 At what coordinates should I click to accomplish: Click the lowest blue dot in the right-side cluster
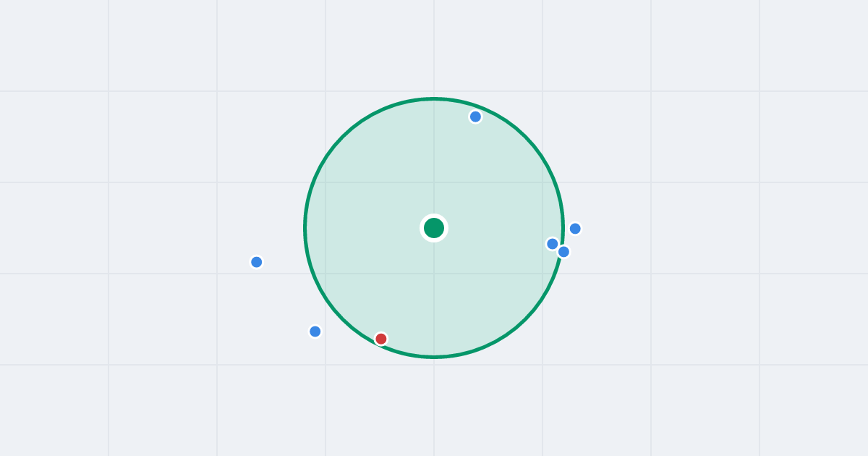click(563, 252)
